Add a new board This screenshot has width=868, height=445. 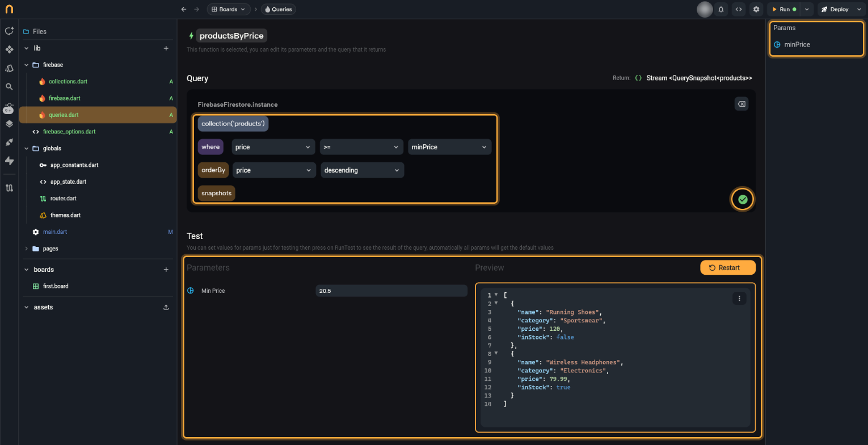coord(166,270)
